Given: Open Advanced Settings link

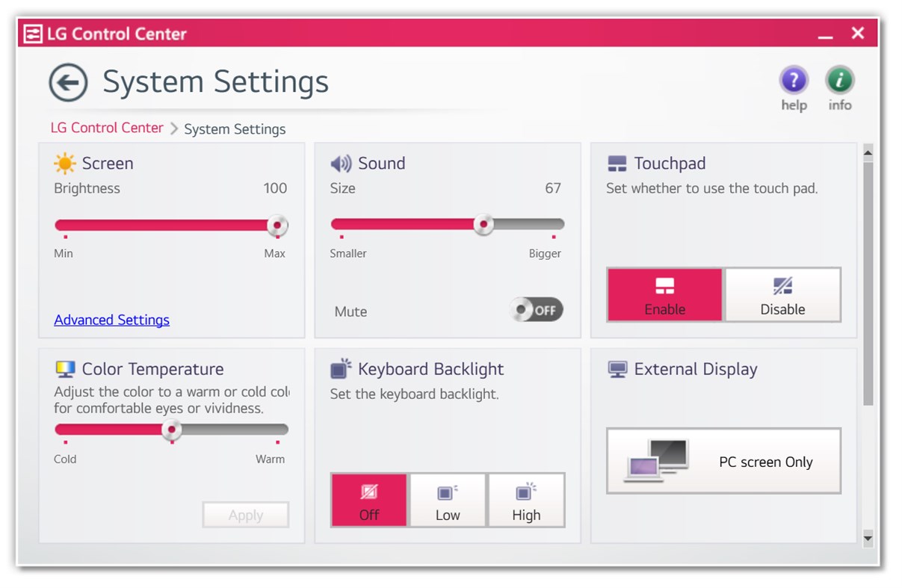Looking at the screenshot, I should pos(111,320).
